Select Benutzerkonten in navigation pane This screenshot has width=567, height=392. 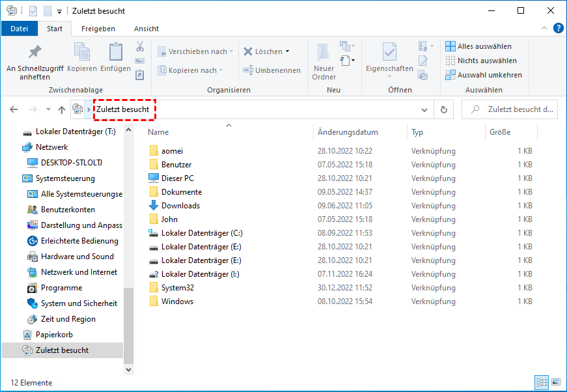pos(68,210)
